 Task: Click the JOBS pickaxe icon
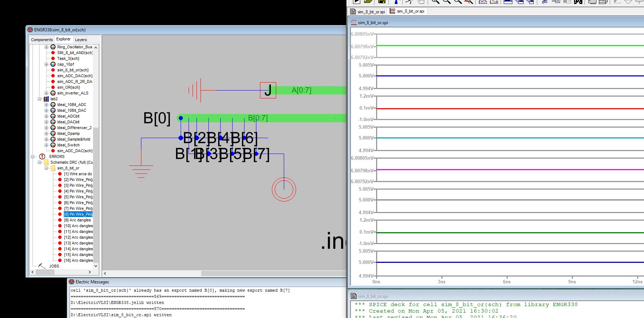[x=42, y=266]
